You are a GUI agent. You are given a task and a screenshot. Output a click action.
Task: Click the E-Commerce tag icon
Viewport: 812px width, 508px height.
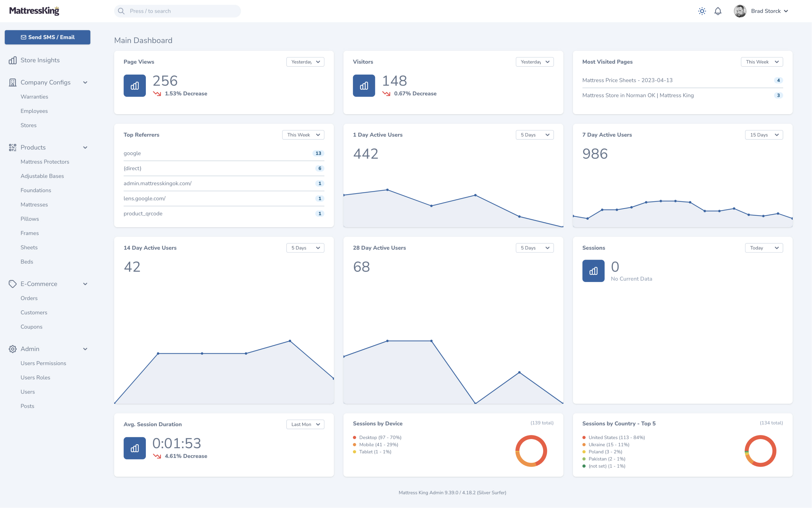point(12,284)
